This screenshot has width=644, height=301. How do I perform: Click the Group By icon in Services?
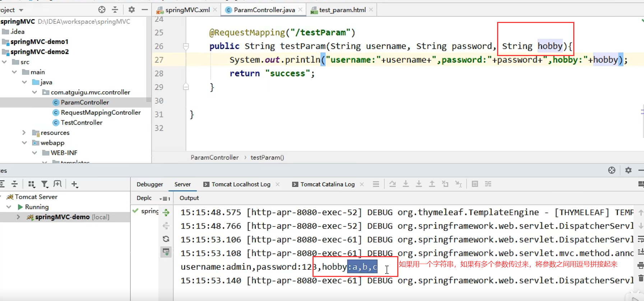click(x=32, y=184)
